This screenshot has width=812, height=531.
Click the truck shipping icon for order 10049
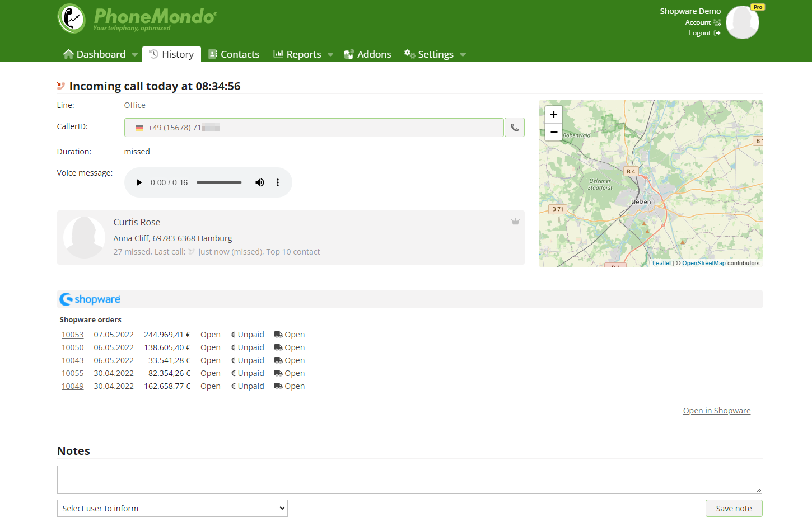278,386
